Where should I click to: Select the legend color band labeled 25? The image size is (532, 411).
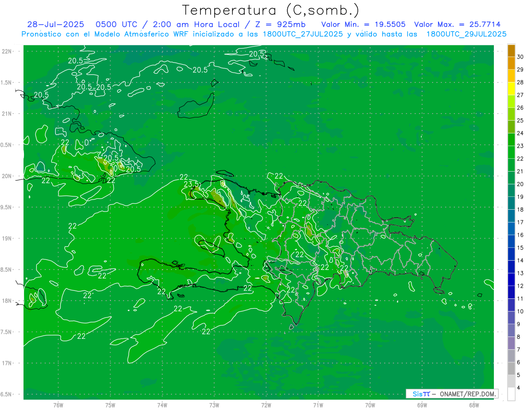511,114
